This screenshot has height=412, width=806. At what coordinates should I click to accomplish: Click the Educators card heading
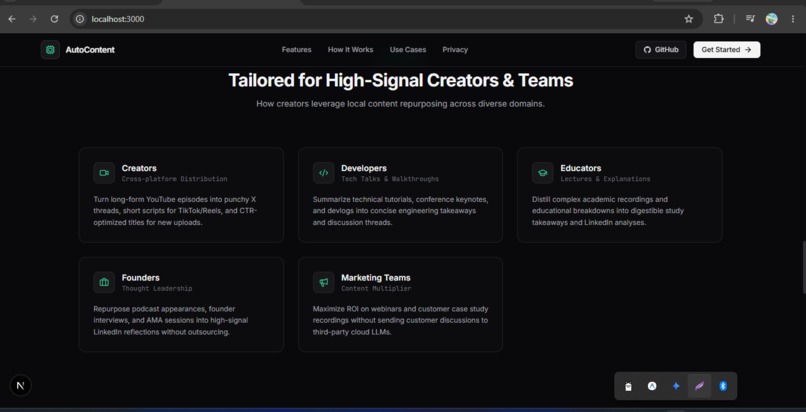(x=581, y=168)
